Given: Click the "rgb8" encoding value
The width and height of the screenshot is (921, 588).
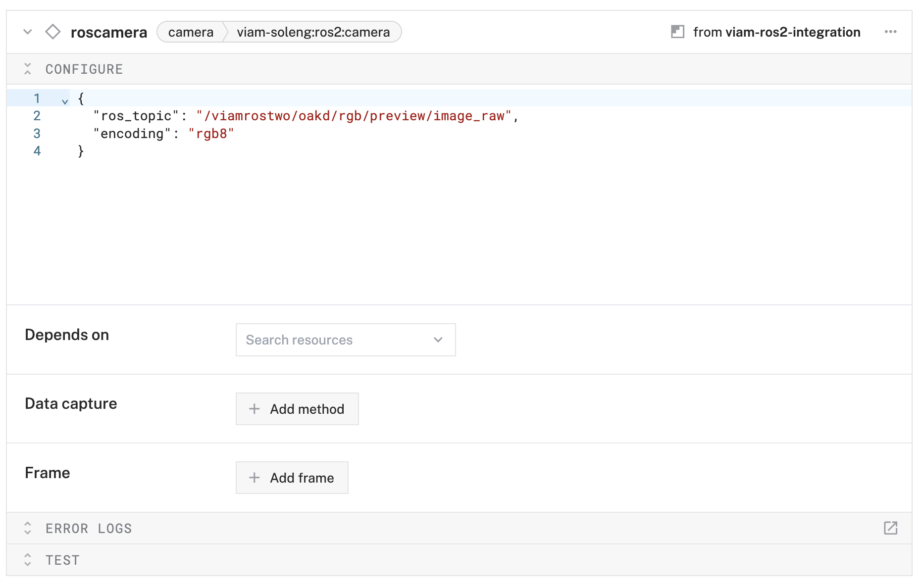Looking at the screenshot, I should pyautogui.click(x=211, y=134).
